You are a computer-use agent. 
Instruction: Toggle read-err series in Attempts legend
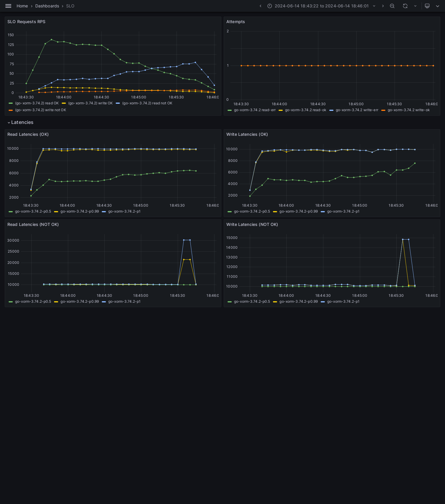pos(255,110)
